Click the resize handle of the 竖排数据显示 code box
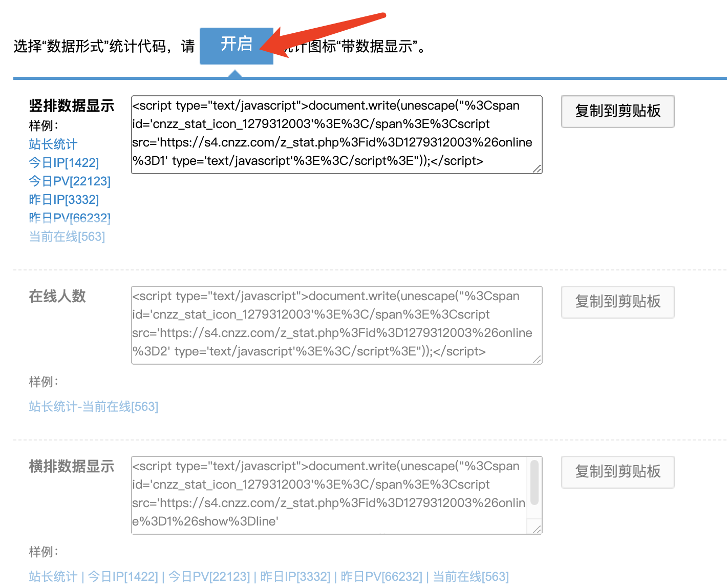The width and height of the screenshot is (727, 588). click(x=537, y=169)
